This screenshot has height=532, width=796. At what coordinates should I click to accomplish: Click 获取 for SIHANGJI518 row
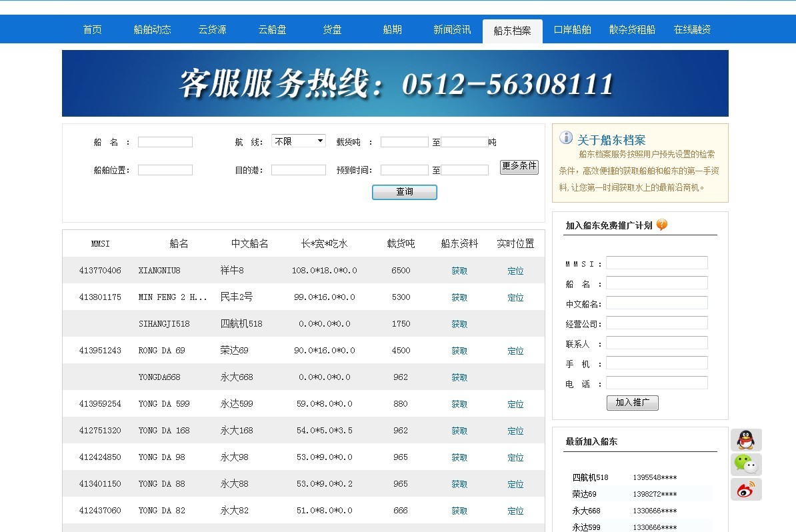click(x=459, y=324)
